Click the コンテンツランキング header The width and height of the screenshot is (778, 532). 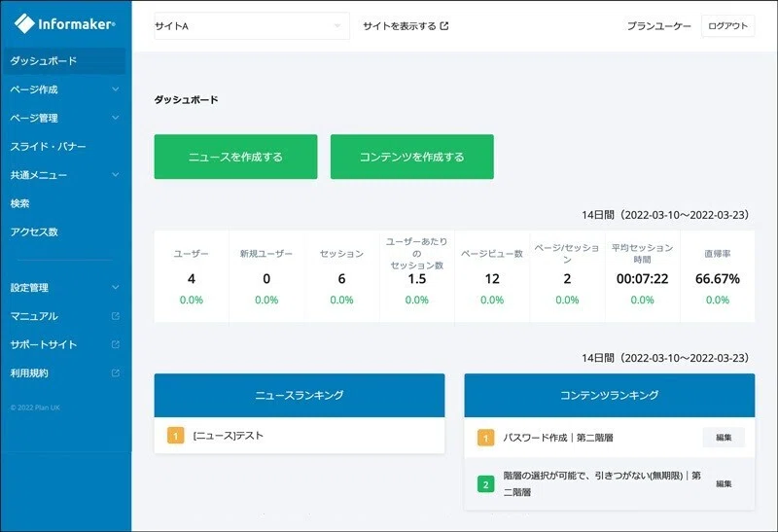(610, 395)
